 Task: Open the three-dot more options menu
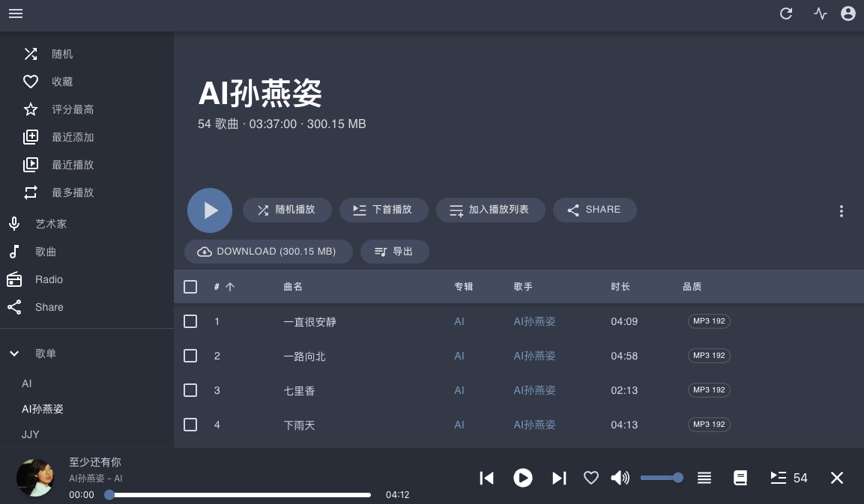[x=841, y=211]
